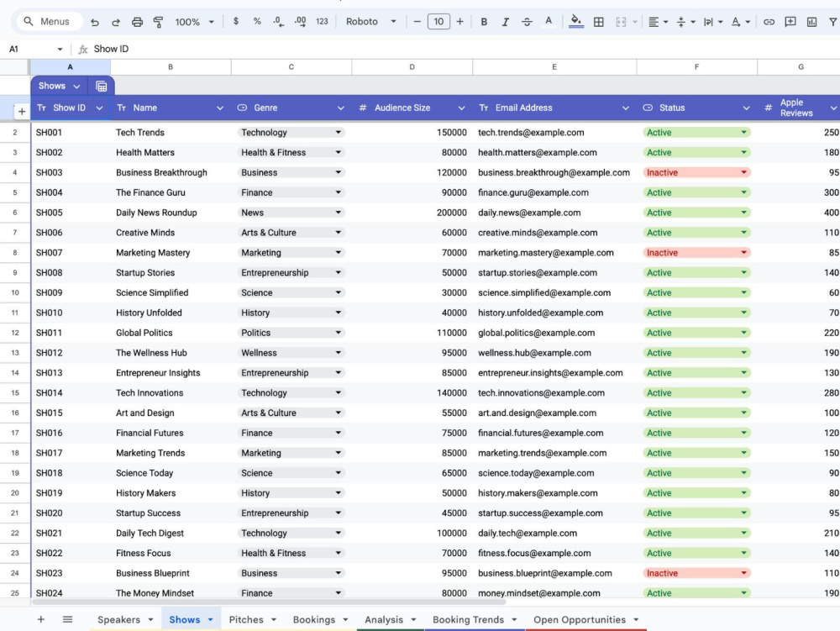Screen dimensions: 840x631
Task: Add a comment with comment icon
Action: click(790, 22)
